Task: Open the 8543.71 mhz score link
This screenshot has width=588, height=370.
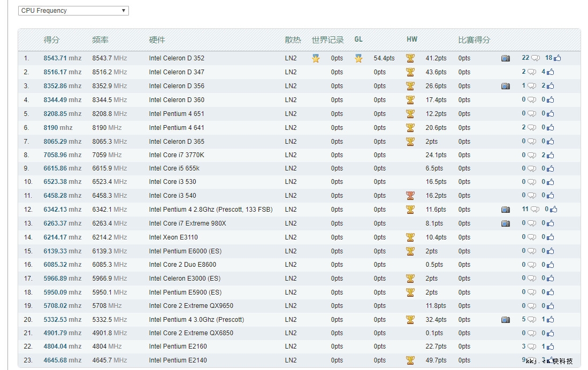Action: [62, 58]
